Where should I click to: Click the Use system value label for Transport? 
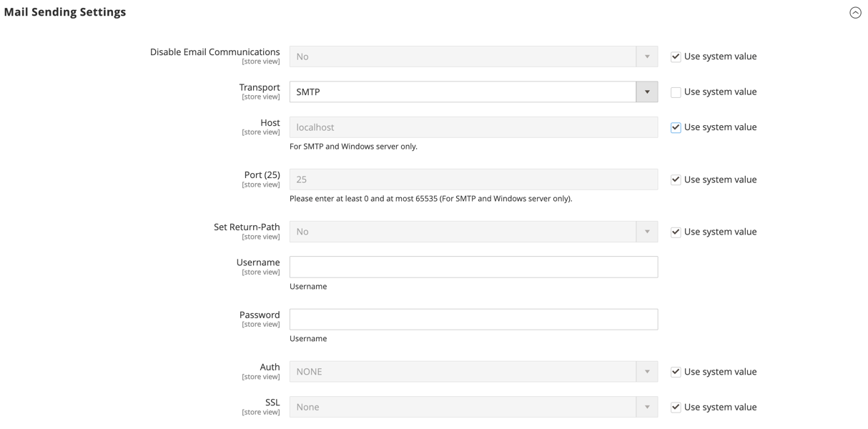click(720, 92)
